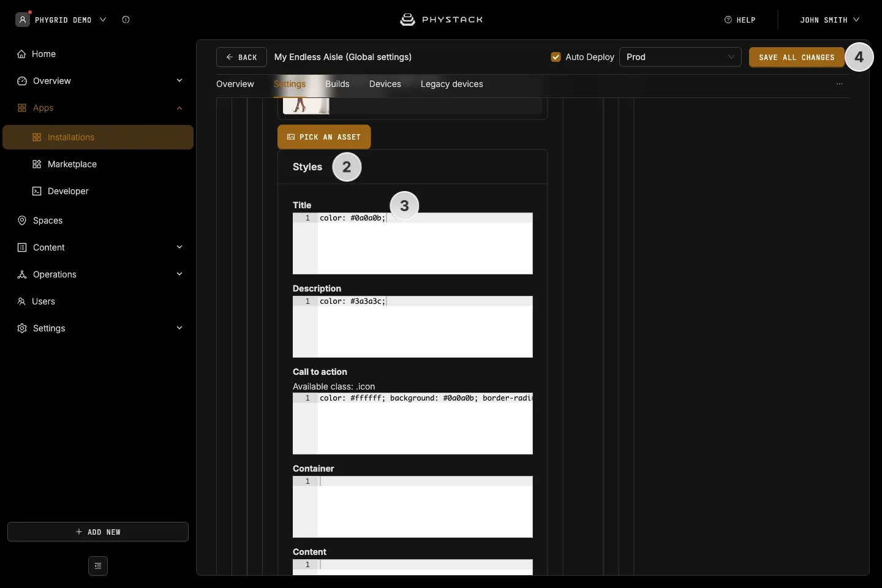882x588 pixels.
Task: Click the info icon beside Phygrid Demo
Action: 126,20
